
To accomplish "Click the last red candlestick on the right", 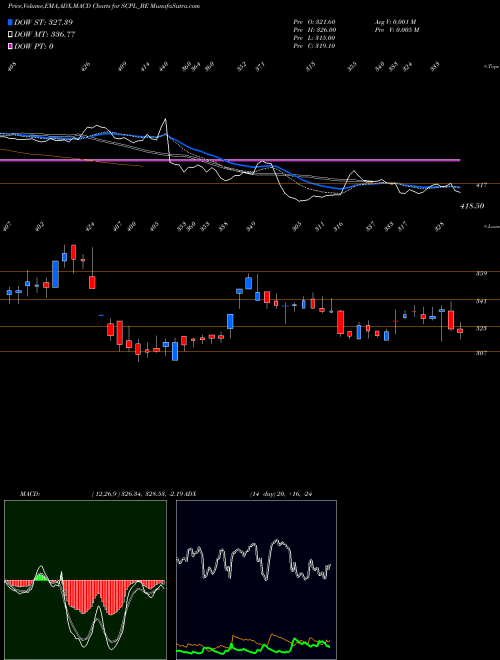I will (460, 331).
